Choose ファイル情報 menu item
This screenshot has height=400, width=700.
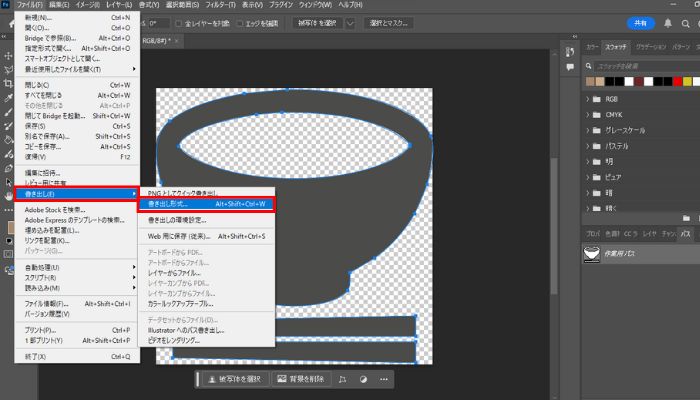tap(78, 304)
